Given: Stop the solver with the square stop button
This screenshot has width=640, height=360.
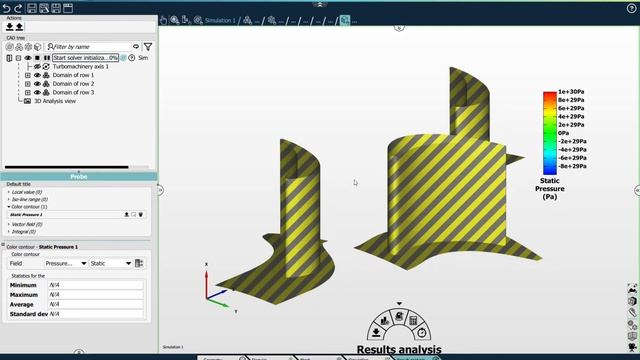Looking at the screenshot, I should click(37, 58).
